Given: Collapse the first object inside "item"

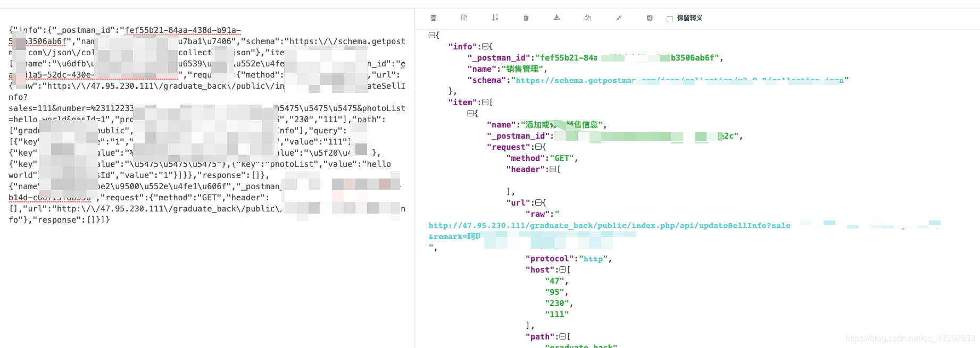Looking at the screenshot, I should 470,114.
